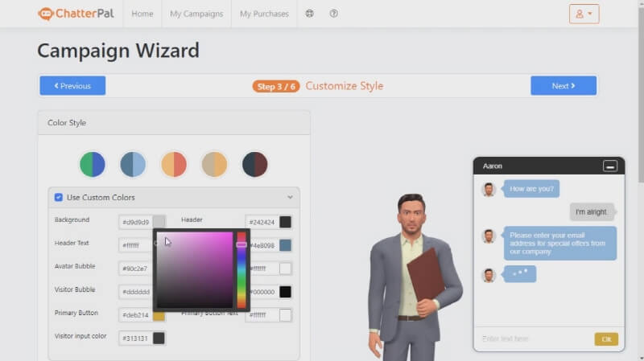This screenshot has height=361, width=644.
Task: Open My Campaigns menu item
Action: pos(196,14)
